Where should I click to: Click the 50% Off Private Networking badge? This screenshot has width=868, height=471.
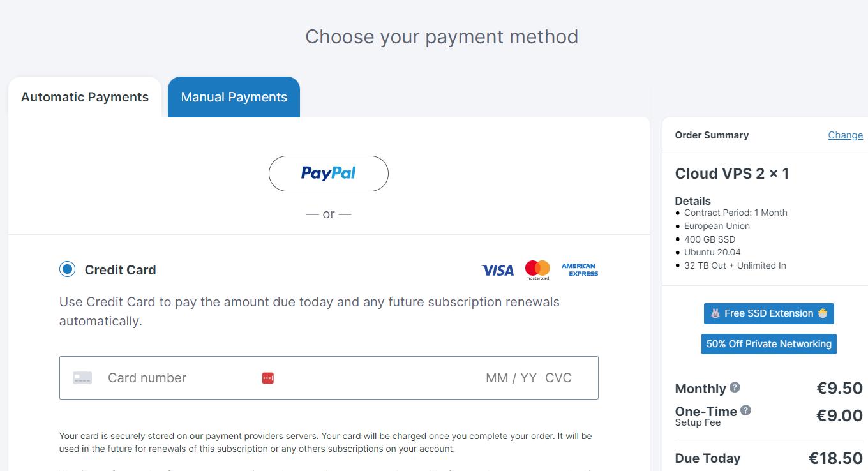pyautogui.click(x=768, y=344)
